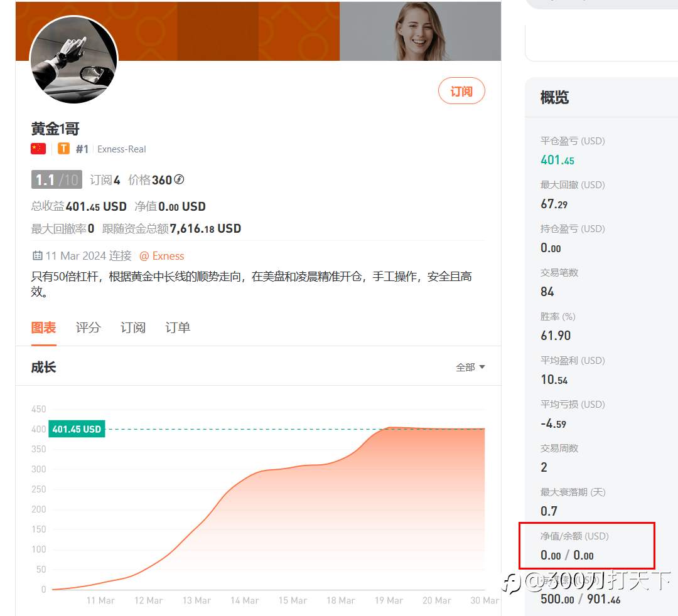This screenshot has width=678, height=616.
Task: Click the 最大衰落期 value 0.7
Action: coord(549,511)
